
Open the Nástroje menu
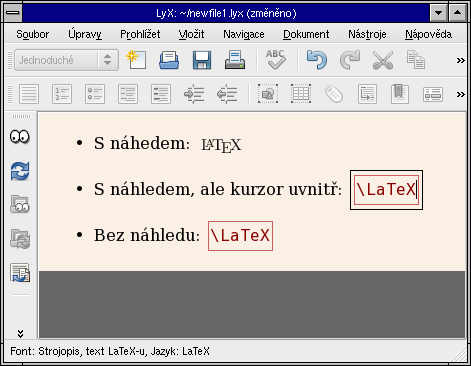(x=367, y=34)
